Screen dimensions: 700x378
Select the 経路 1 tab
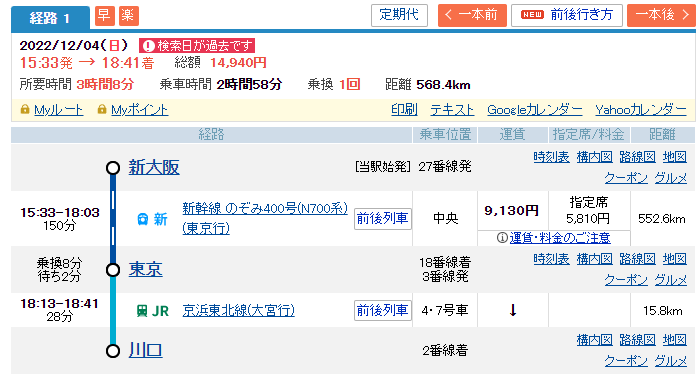50,18
